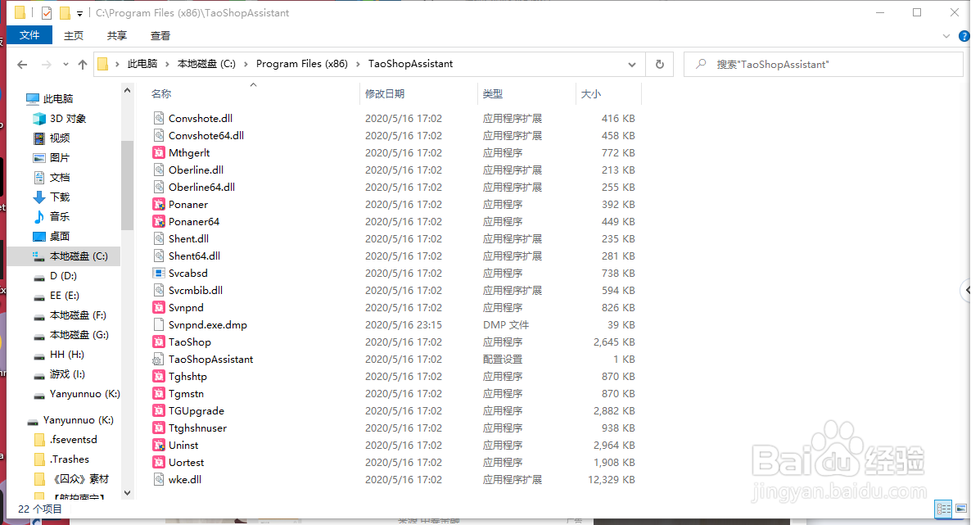The width and height of the screenshot is (980, 525).
Task: Click size cell 12,329 KB
Action: tap(612, 479)
